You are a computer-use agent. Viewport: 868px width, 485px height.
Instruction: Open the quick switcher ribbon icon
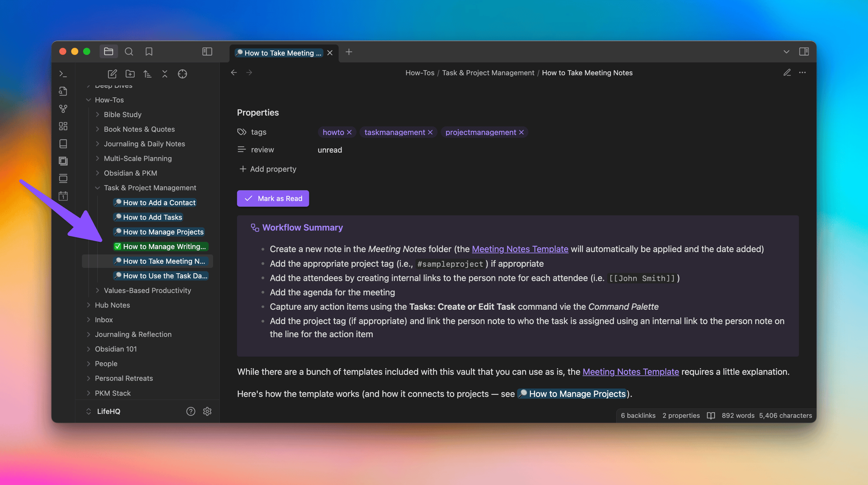[63, 91]
